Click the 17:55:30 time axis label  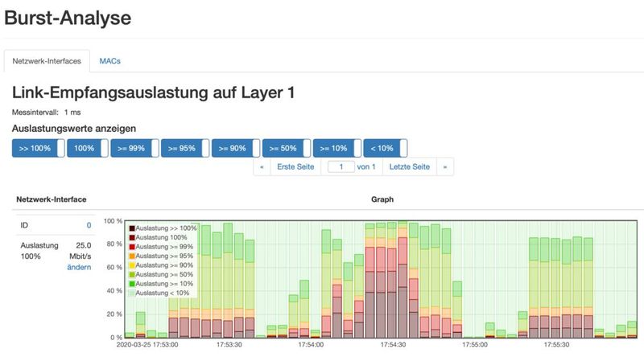coord(556,345)
